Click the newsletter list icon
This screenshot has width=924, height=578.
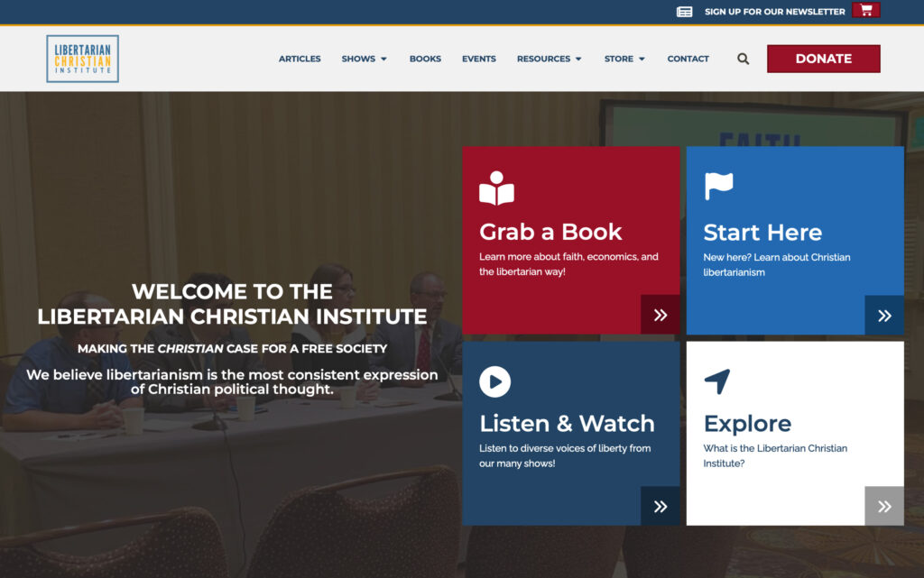[x=684, y=12]
